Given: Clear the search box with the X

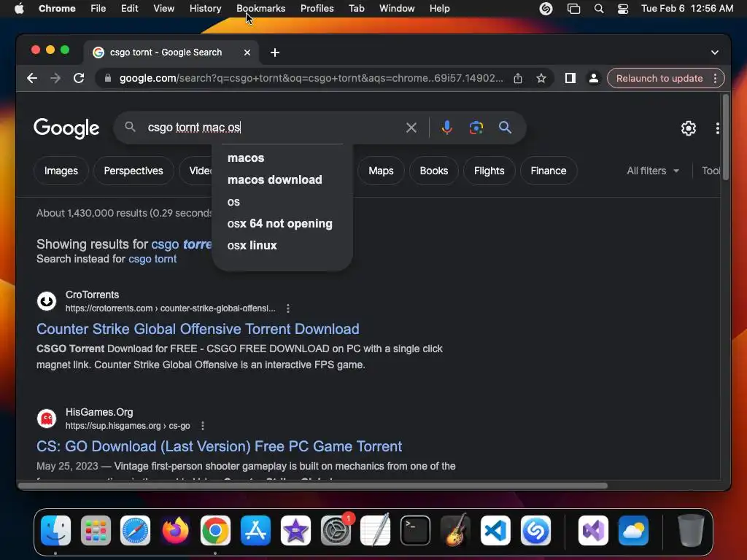Looking at the screenshot, I should [x=411, y=128].
